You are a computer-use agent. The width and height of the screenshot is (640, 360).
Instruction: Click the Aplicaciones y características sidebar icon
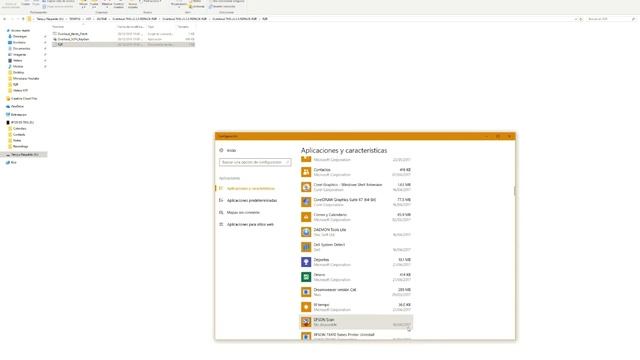(221, 188)
